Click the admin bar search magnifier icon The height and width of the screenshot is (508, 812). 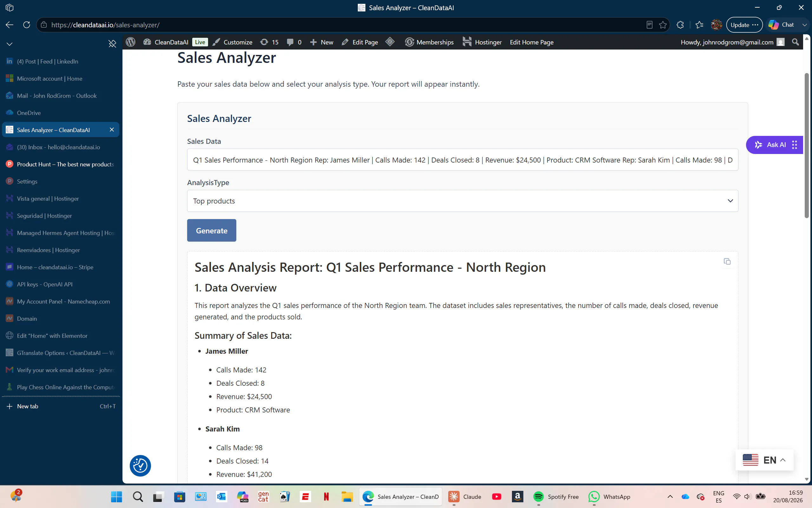click(x=795, y=42)
